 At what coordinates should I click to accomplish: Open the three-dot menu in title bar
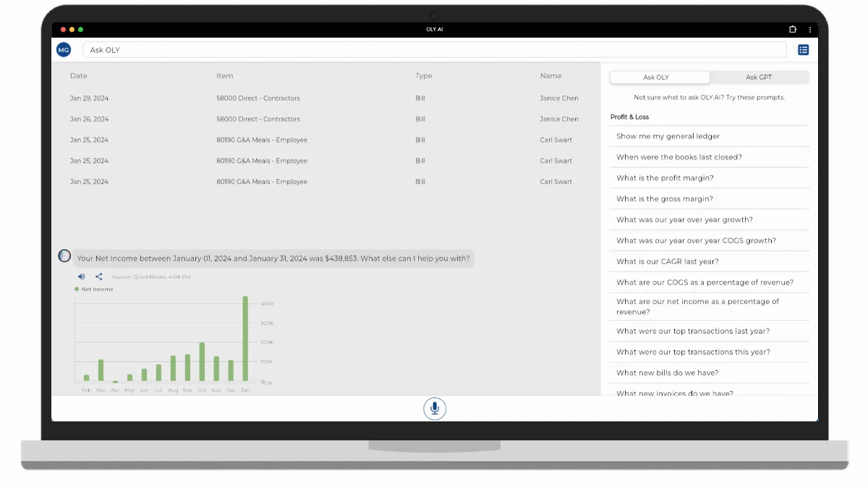click(x=809, y=30)
